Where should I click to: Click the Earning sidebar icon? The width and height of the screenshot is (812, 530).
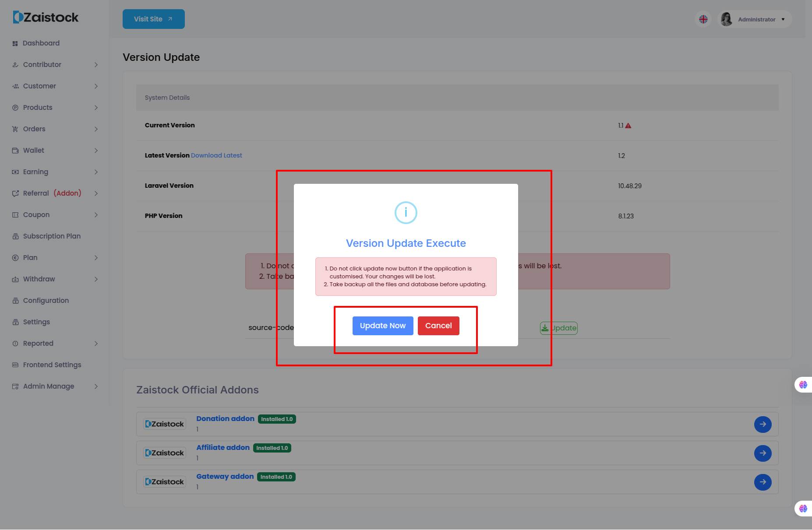(x=15, y=172)
